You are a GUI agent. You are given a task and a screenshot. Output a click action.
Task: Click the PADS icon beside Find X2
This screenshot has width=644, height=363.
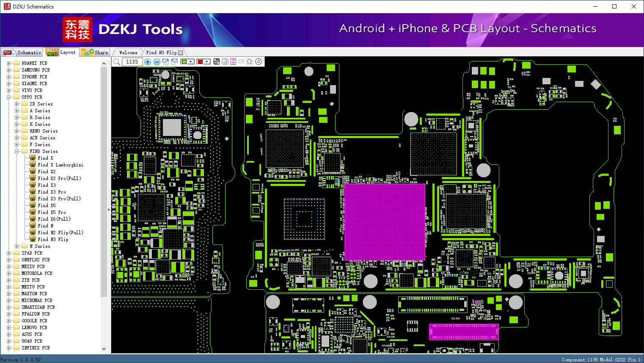click(33, 172)
